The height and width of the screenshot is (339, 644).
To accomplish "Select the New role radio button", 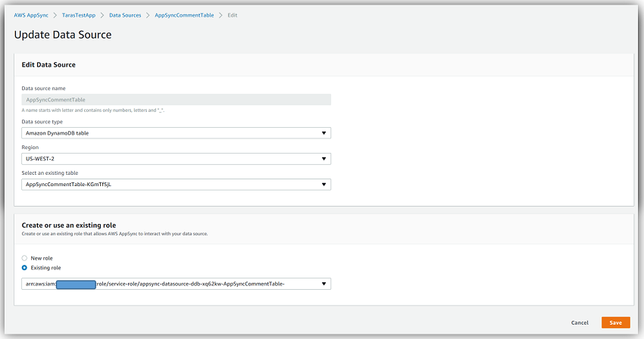I will [x=24, y=258].
